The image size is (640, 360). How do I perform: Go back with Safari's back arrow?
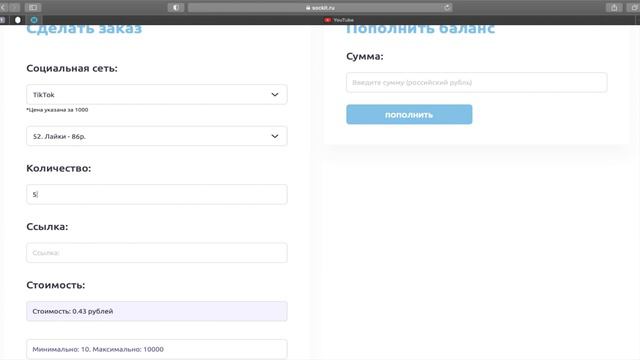[x=3, y=7]
